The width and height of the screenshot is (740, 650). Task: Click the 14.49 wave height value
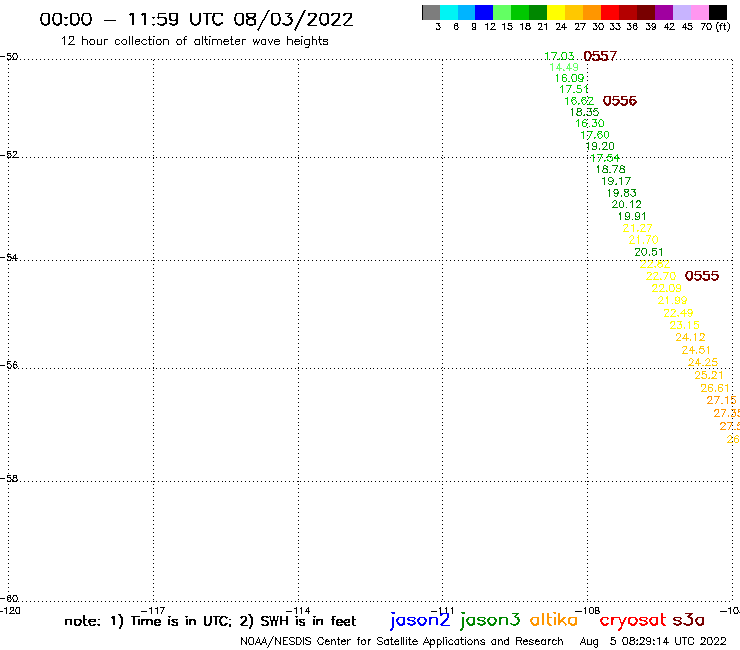tap(564, 67)
